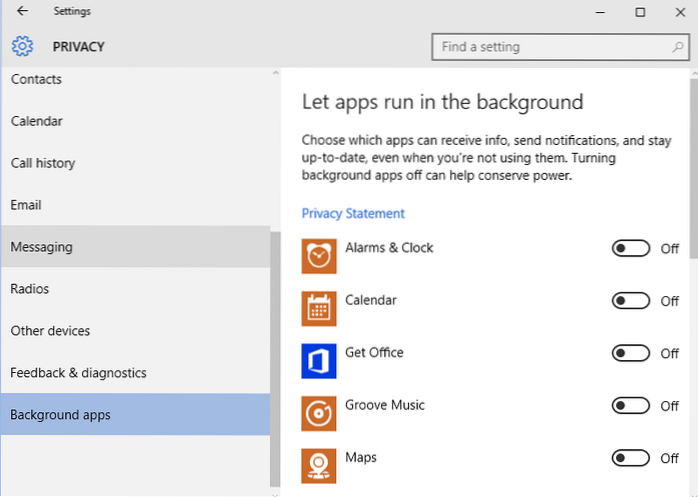Click the Find a setting search box

pos(550,47)
